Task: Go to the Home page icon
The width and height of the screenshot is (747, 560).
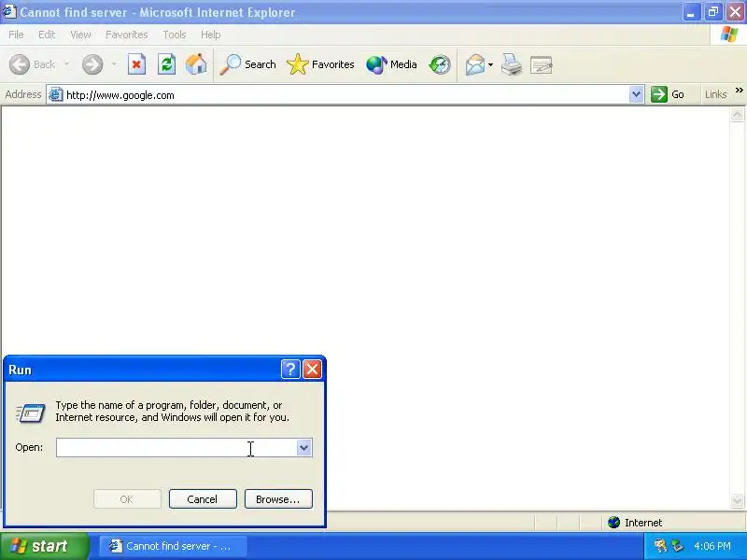Action: click(196, 64)
